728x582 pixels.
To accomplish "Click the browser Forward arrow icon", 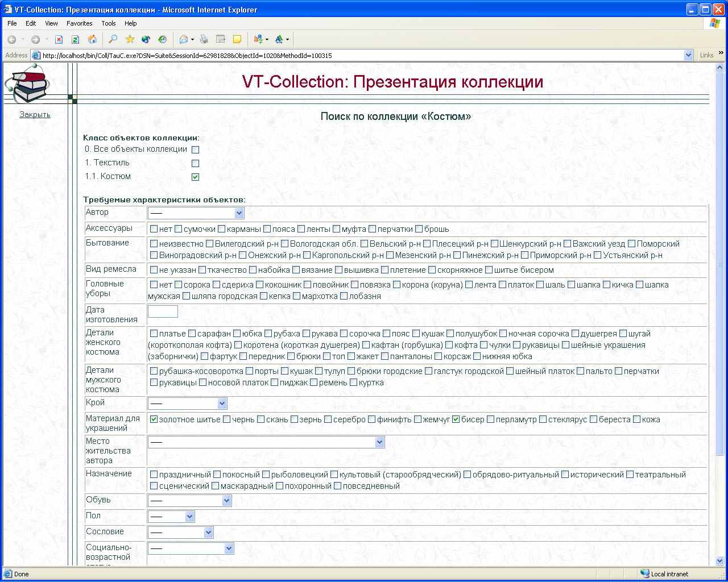I will pyautogui.click(x=35, y=39).
